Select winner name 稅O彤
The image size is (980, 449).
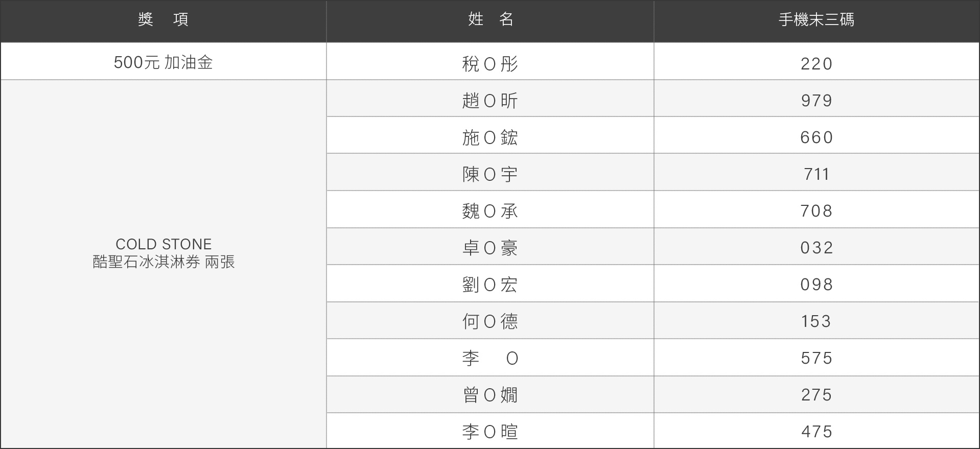point(490,64)
